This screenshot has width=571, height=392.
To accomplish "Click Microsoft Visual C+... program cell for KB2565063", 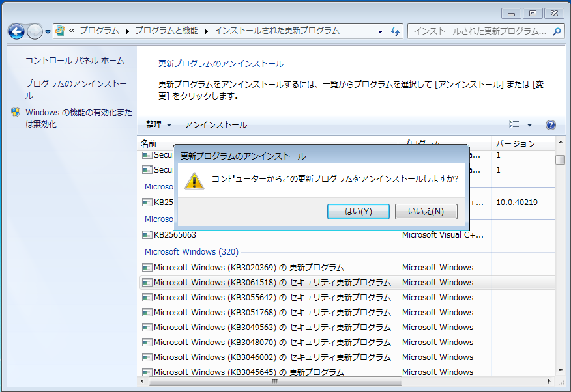I will tap(443, 235).
